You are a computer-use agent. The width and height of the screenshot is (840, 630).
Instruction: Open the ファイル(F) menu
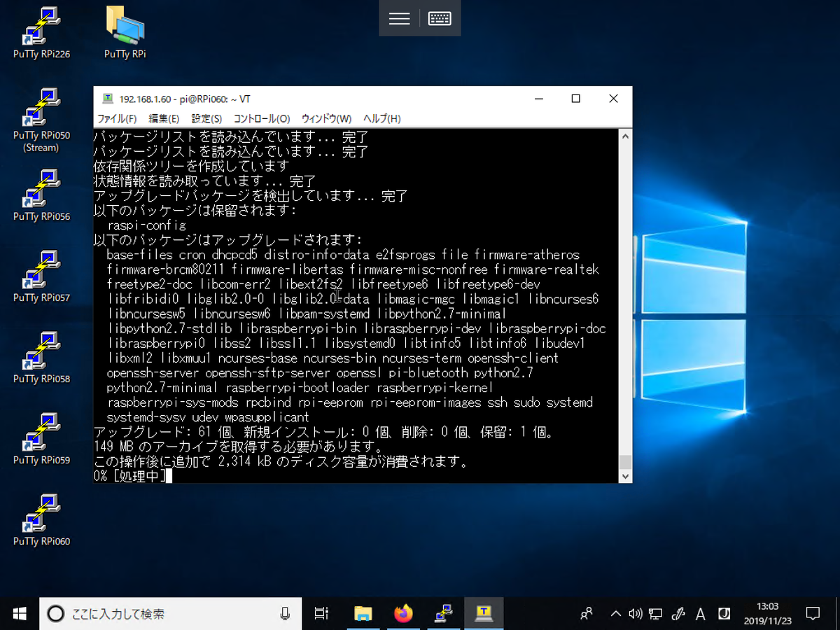point(117,119)
